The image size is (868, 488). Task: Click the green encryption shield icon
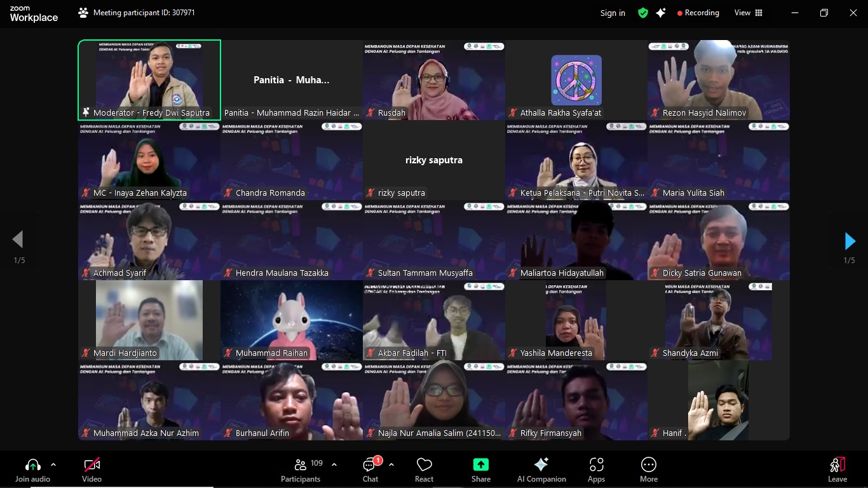tap(643, 13)
